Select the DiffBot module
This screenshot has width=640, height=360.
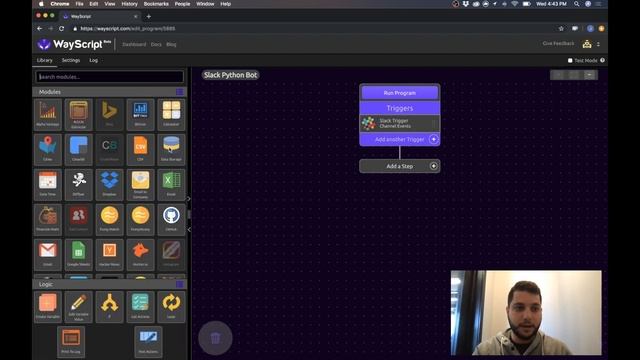click(78, 184)
